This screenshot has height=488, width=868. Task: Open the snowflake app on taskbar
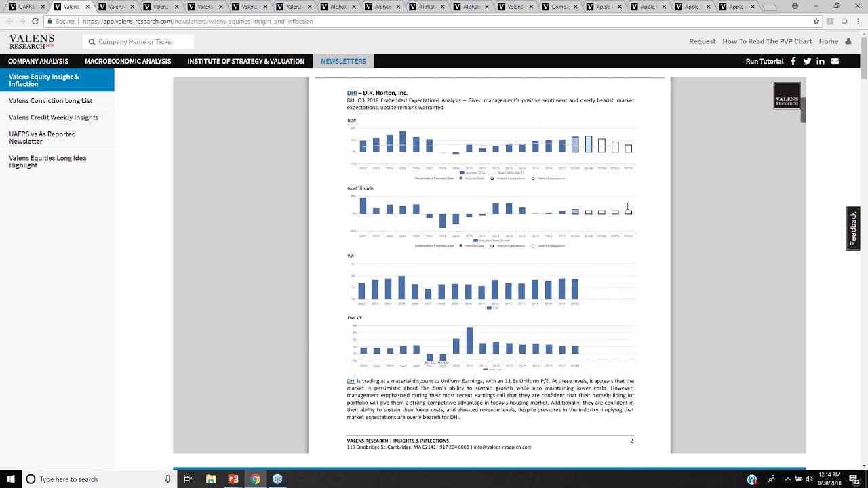(277, 479)
